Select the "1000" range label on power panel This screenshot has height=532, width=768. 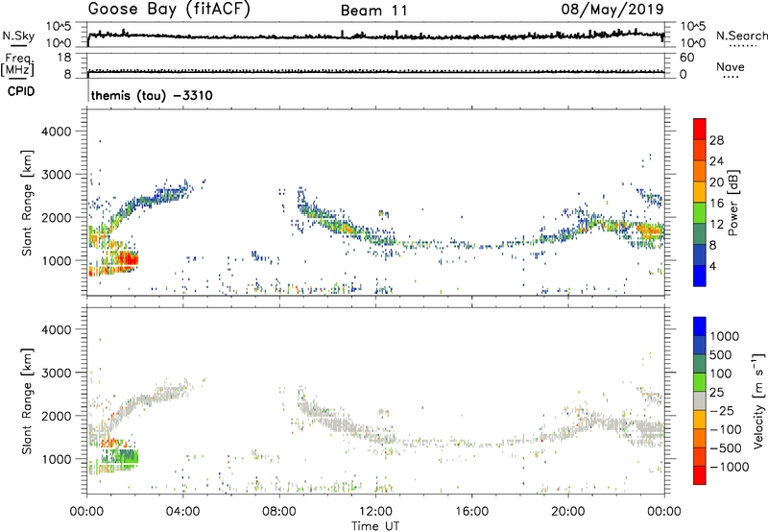coord(57,260)
